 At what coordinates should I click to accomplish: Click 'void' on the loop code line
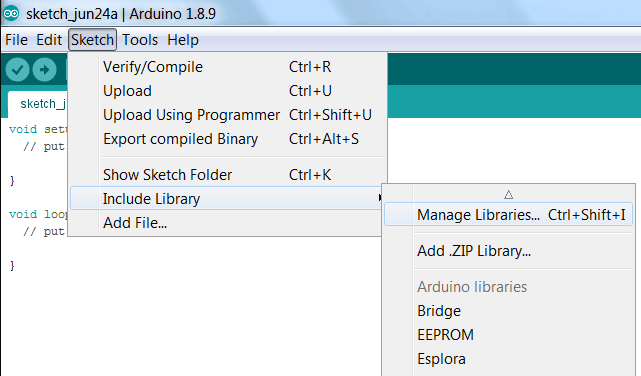click(x=23, y=215)
